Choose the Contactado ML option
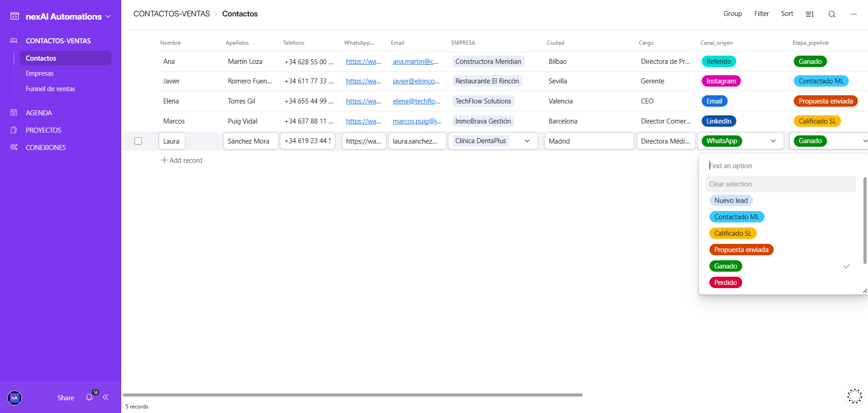This screenshot has height=413, width=868. click(737, 217)
